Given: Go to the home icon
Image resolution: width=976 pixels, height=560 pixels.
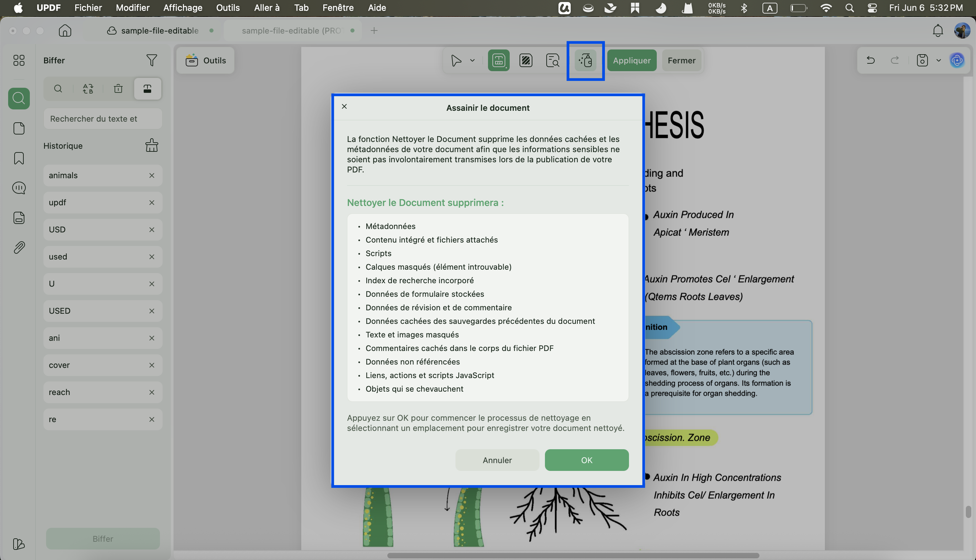Looking at the screenshot, I should tap(65, 30).
